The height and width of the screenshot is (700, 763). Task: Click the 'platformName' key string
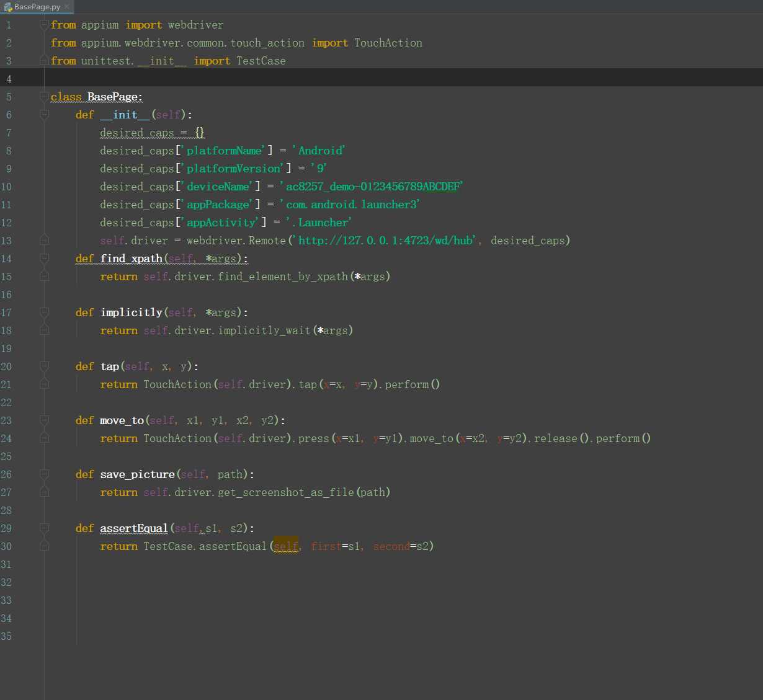pyautogui.click(x=223, y=151)
